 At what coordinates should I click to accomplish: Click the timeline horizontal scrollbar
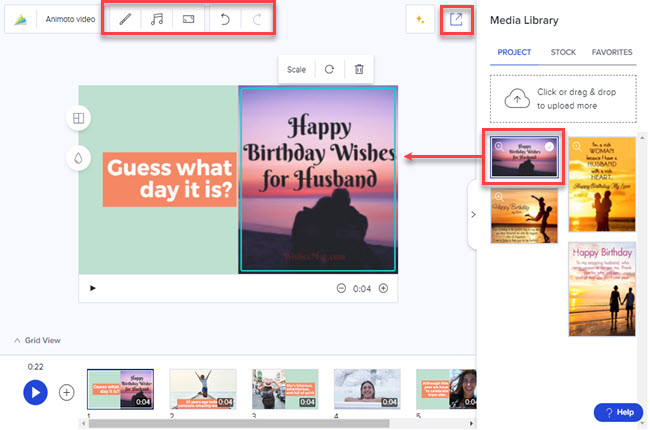point(239,423)
